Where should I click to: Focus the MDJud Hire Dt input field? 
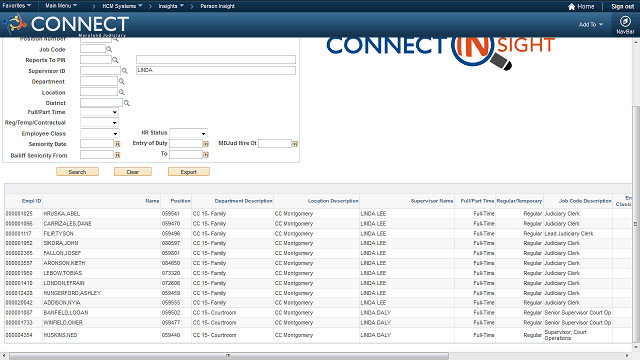tap(275, 143)
